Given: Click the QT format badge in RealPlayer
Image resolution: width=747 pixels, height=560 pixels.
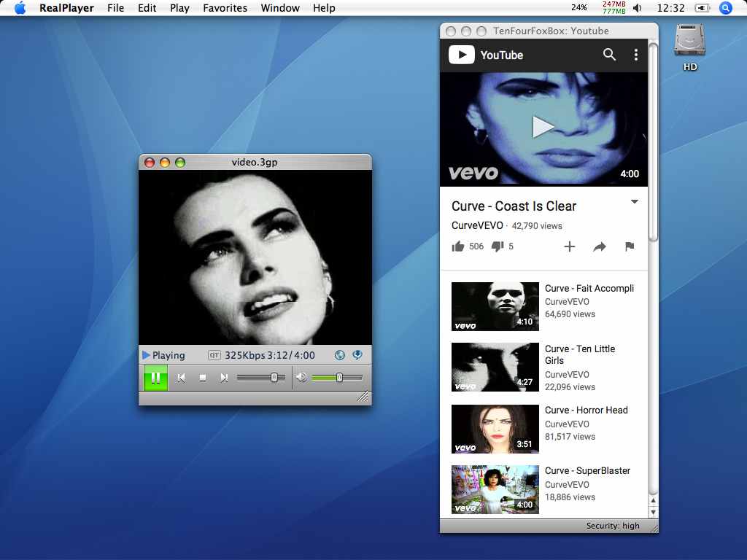Looking at the screenshot, I should (x=214, y=355).
